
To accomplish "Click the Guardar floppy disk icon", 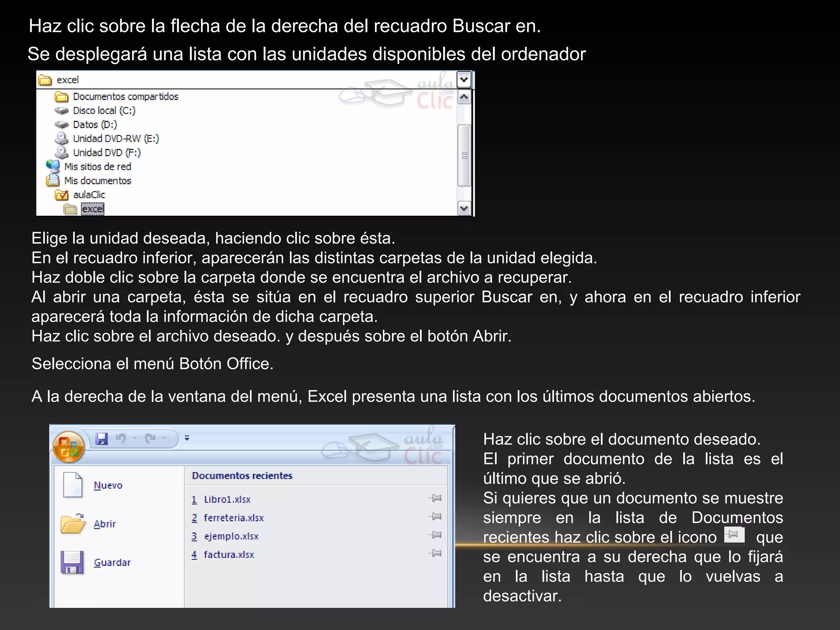I will point(72,562).
